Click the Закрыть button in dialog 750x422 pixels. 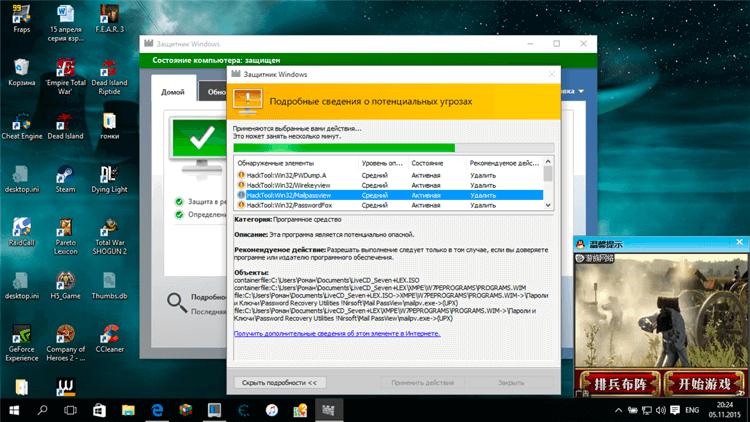coord(511,382)
